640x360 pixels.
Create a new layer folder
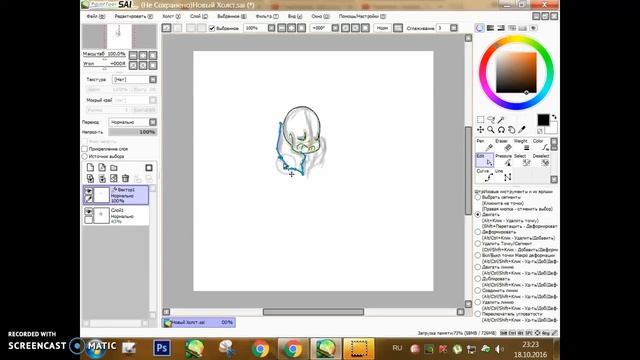[114, 168]
